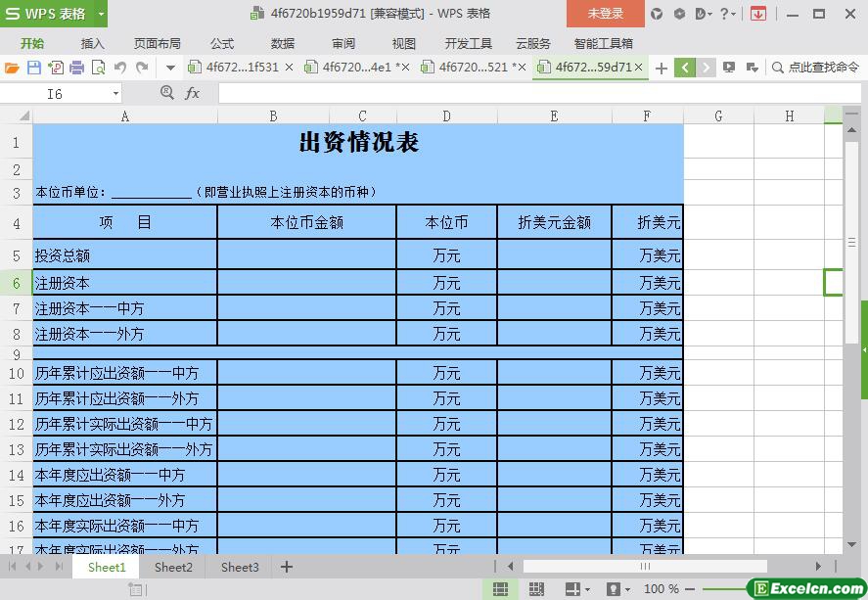Expand the quick access toolbar dropdown arrow

click(x=170, y=69)
